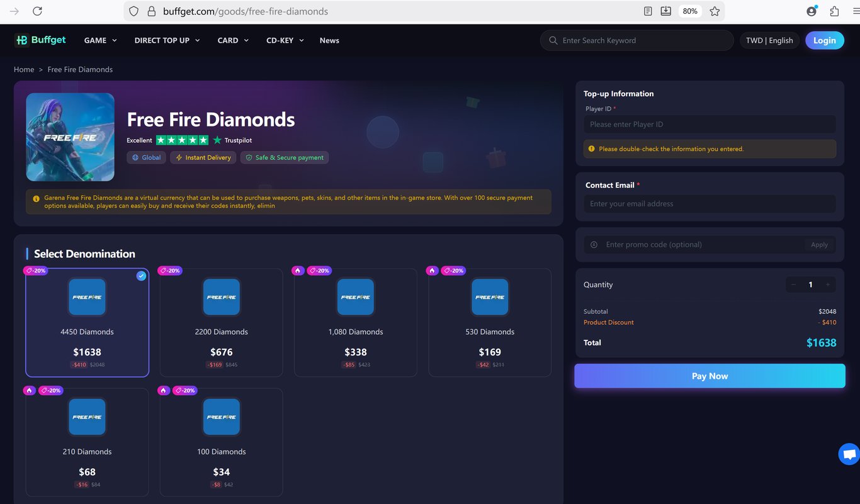
Task: Click the Global globe badge
Action: click(x=146, y=157)
